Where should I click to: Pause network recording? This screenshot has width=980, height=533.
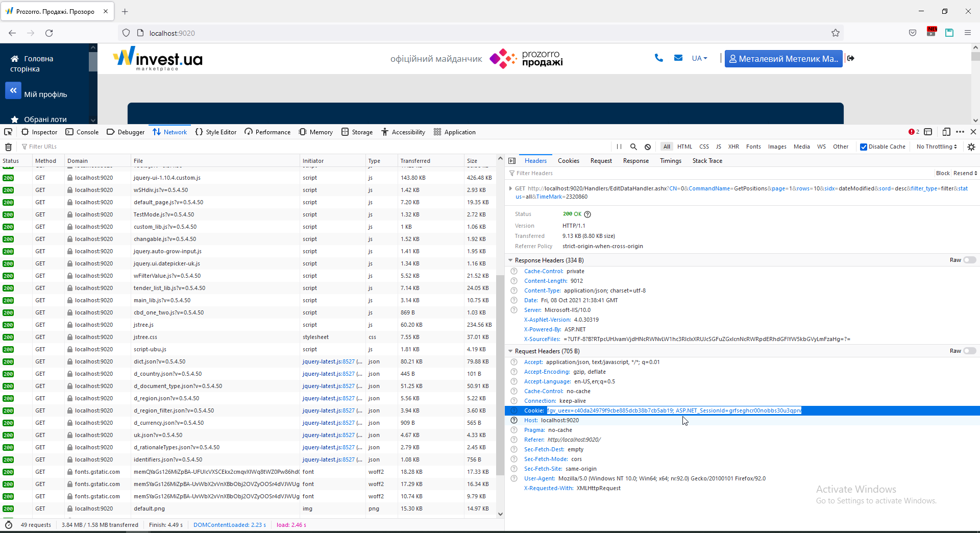click(x=619, y=147)
